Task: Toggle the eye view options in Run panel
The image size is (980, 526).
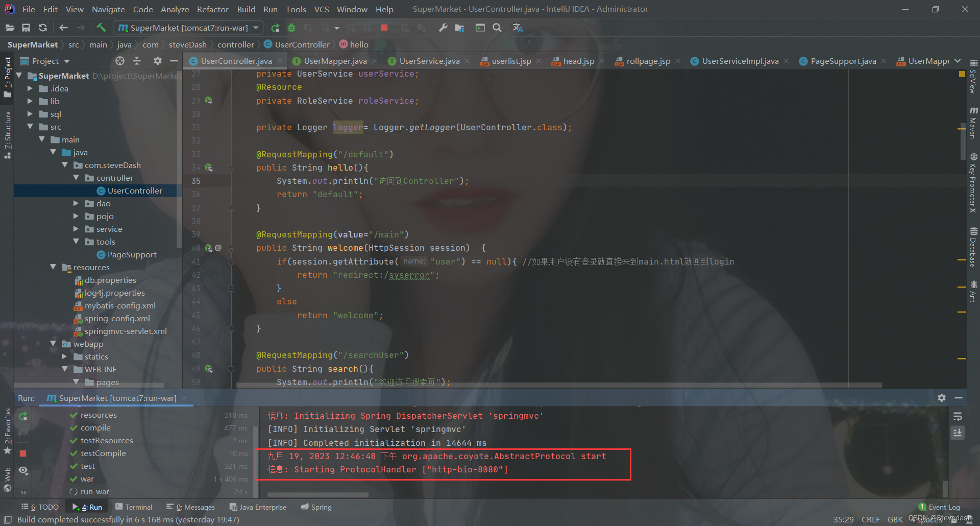Action: click(23, 470)
